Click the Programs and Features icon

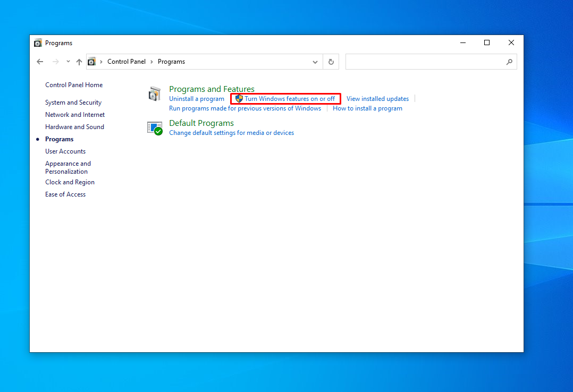tap(155, 94)
